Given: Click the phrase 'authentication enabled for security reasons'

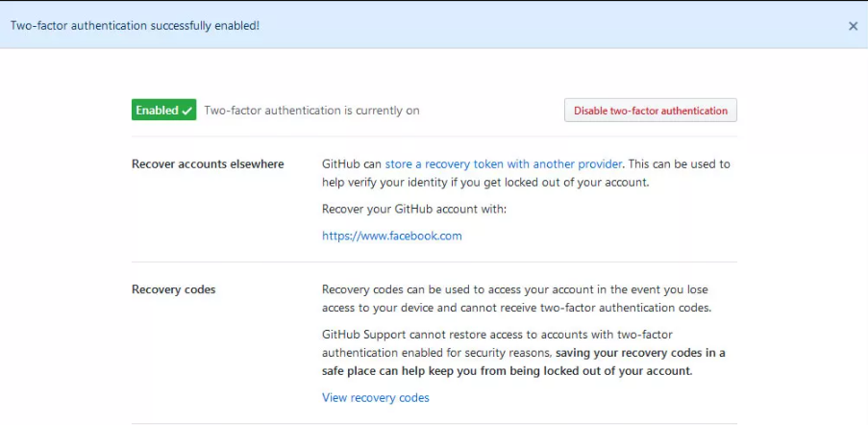Looking at the screenshot, I should pyautogui.click(x=437, y=353).
